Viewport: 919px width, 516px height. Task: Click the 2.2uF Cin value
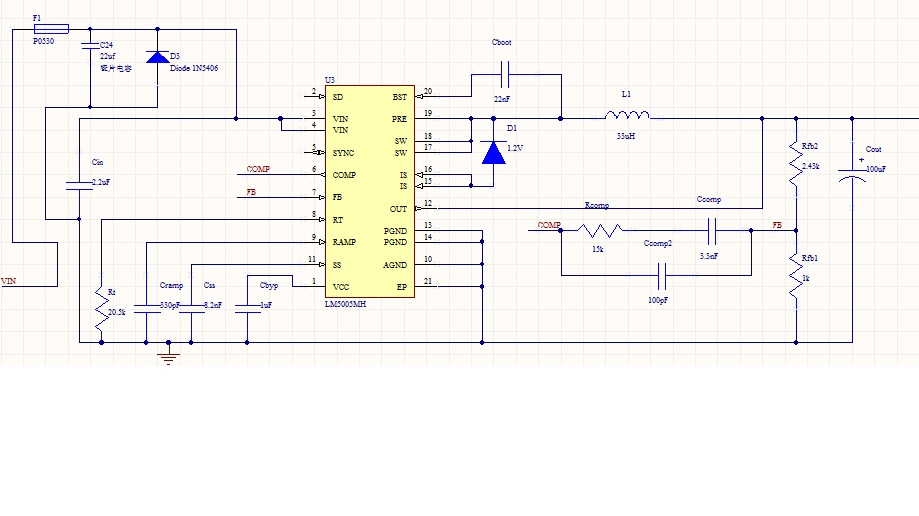(x=101, y=182)
